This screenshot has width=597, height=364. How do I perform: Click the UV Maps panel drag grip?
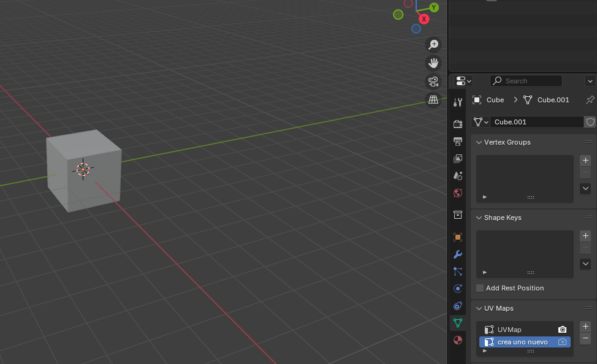(588, 308)
